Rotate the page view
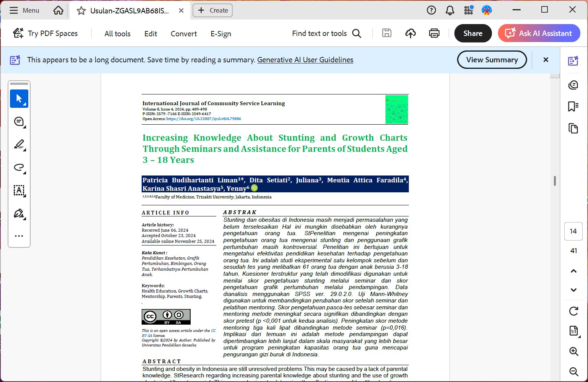Viewport: 588px width, 382px height. pyautogui.click(x=573, y=311)
